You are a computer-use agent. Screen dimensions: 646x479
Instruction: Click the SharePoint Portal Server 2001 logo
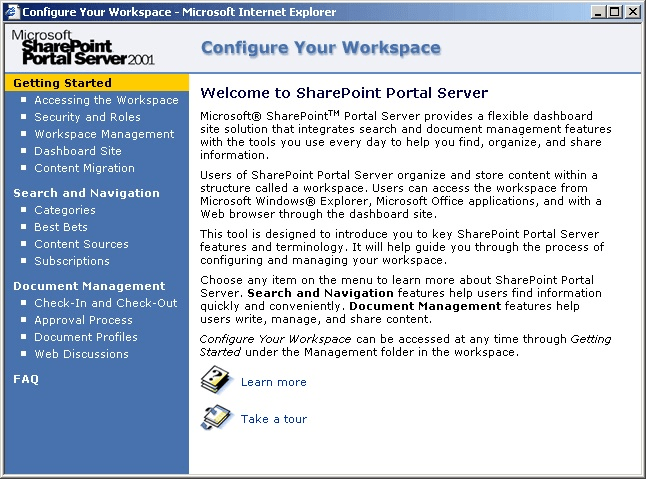tap(83, 47)
